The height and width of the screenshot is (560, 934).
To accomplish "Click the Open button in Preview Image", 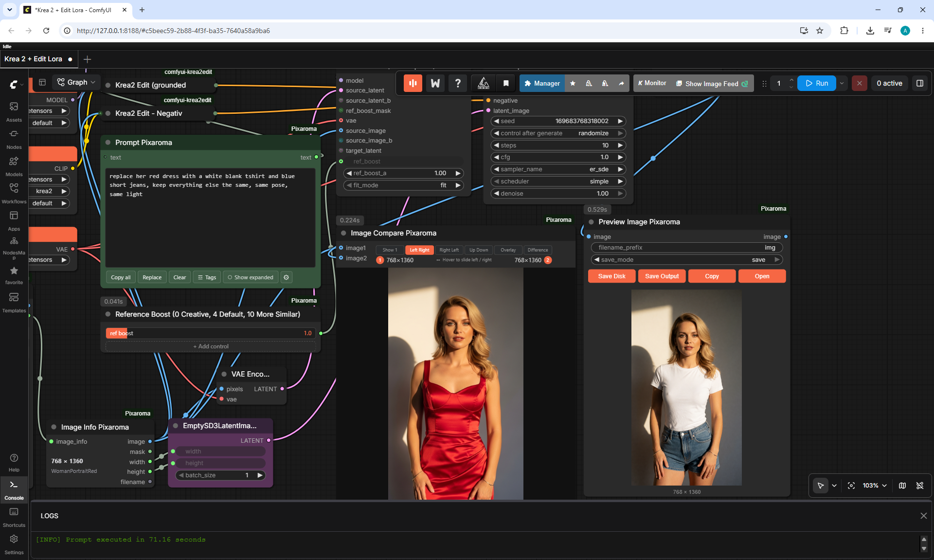I will tap(762, 276).
